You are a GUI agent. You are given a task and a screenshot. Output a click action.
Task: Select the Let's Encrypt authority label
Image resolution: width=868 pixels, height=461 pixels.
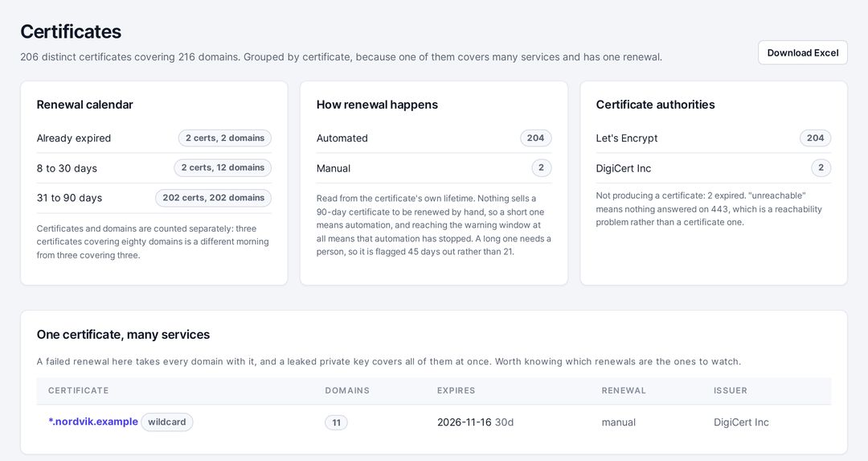click(x=627, y=138)
